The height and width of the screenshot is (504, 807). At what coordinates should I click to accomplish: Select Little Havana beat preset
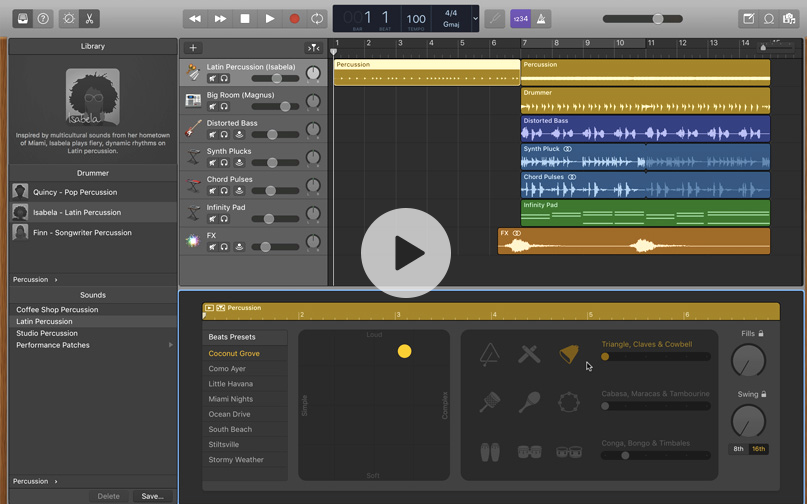coord(245,384)
